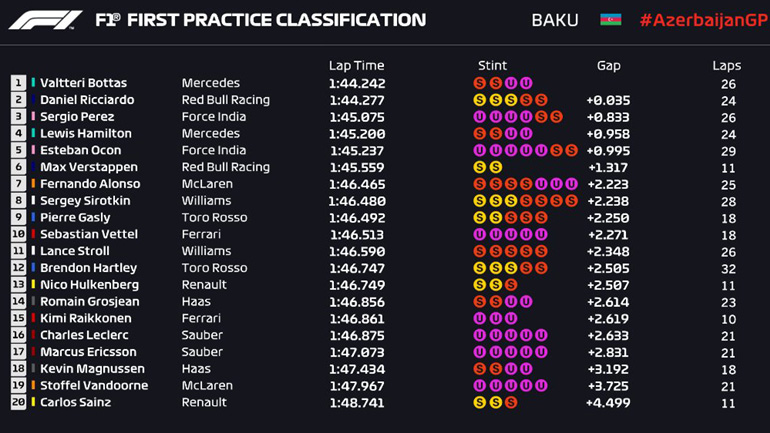Click Carlos Sainz's gap value +4.499

608,402
